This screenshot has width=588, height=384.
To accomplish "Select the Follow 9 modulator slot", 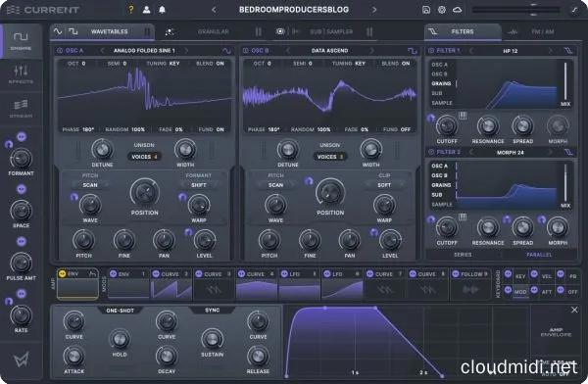I will [x=470, y=284].
